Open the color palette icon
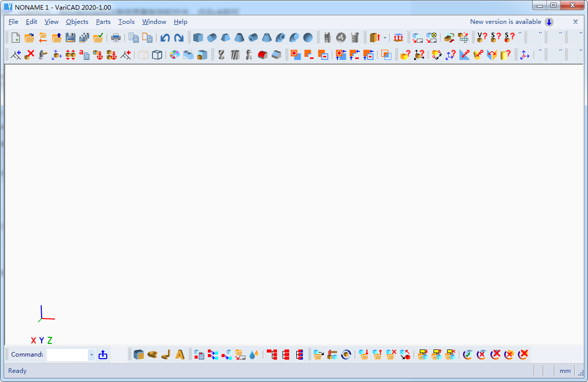588x382 pixels. pyautogui.click(x=174, y=54)
